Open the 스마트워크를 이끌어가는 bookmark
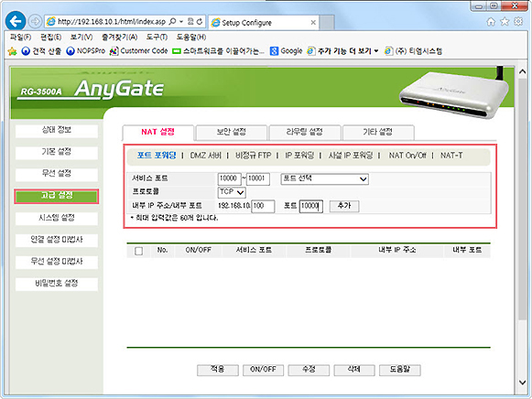This screenshot has width=532, height=399. [x=218, y=51]
